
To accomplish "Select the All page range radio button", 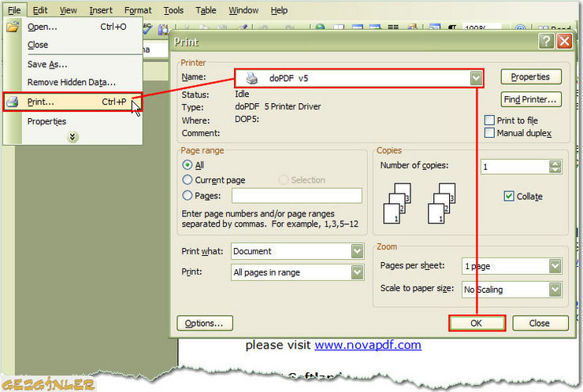I will (188, 165).
